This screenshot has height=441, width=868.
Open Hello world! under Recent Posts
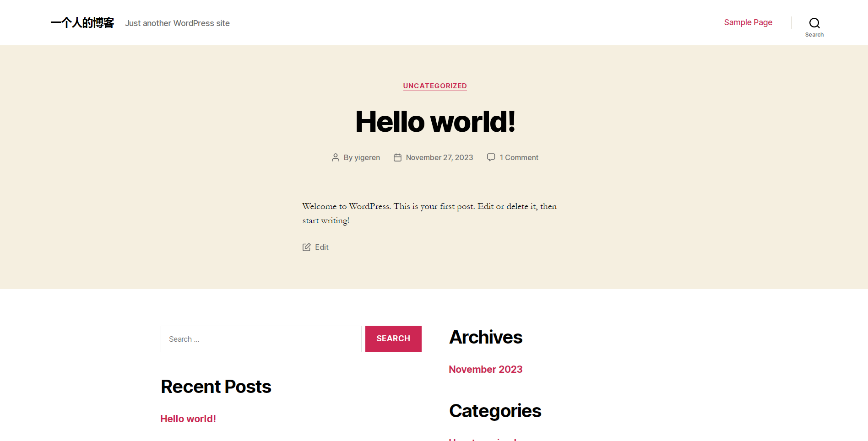tap(188, 419)
